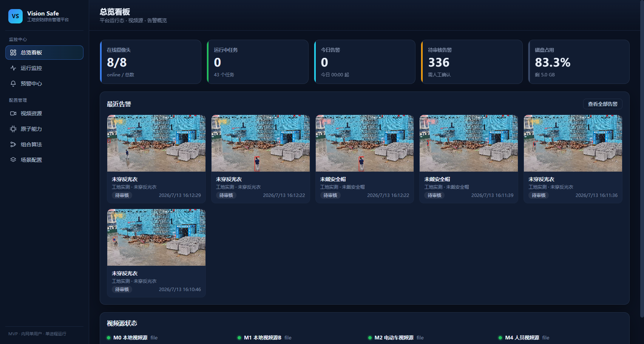Click the 待审核 badge on the 16:11:36 alarm
The image size is (644, 344).
[539, 195]
